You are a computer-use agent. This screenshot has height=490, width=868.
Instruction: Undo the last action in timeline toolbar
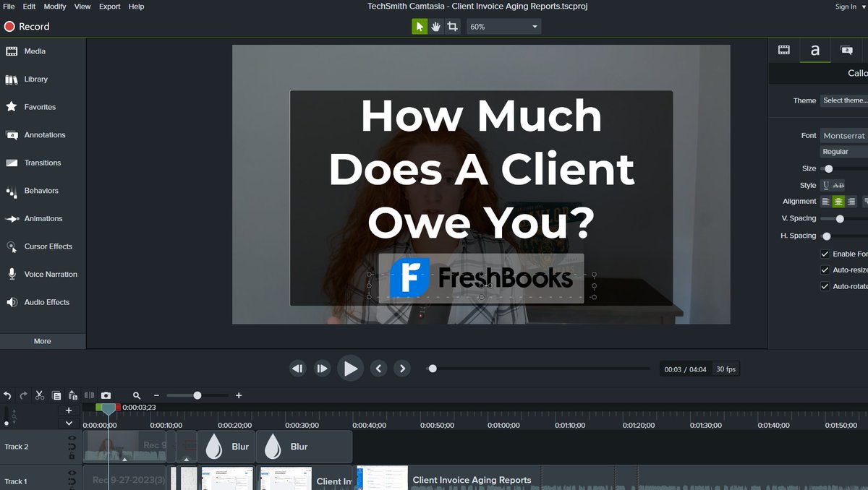tap(7, 395)
